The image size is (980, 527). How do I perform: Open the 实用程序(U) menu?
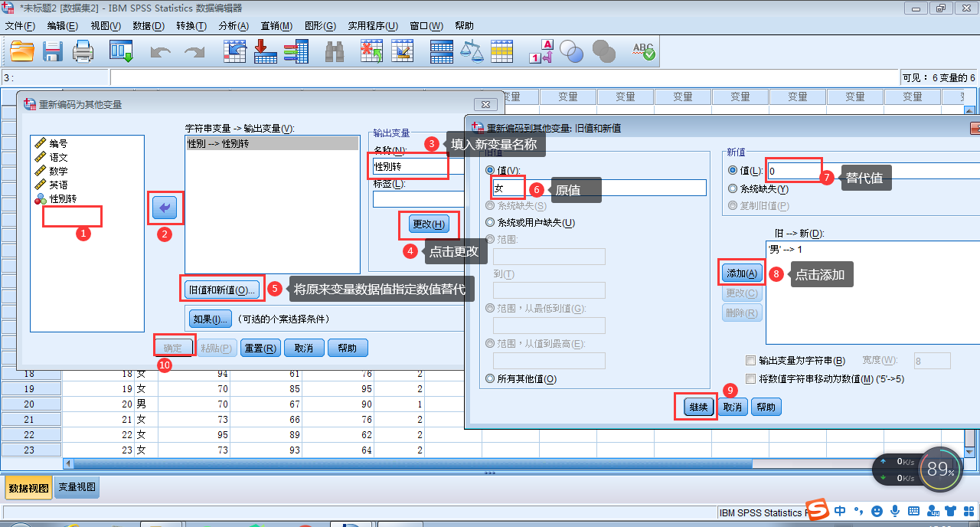pos(373,25)
